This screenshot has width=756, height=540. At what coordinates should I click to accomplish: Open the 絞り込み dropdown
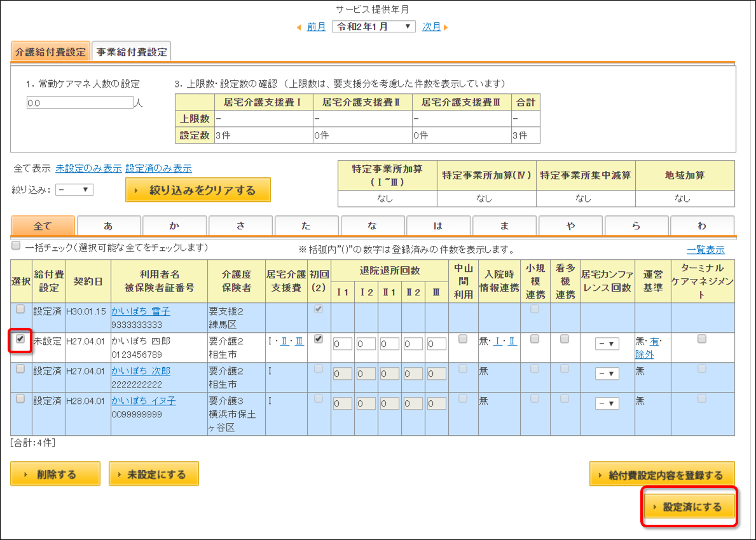click(x=74, y=190)
